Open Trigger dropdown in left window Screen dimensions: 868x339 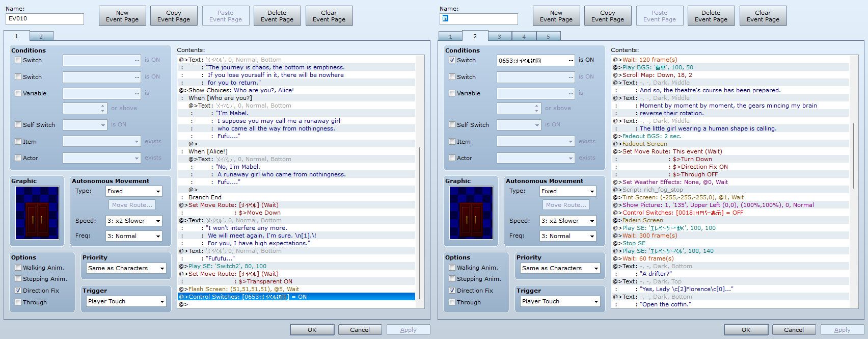(x=126, y=301)
